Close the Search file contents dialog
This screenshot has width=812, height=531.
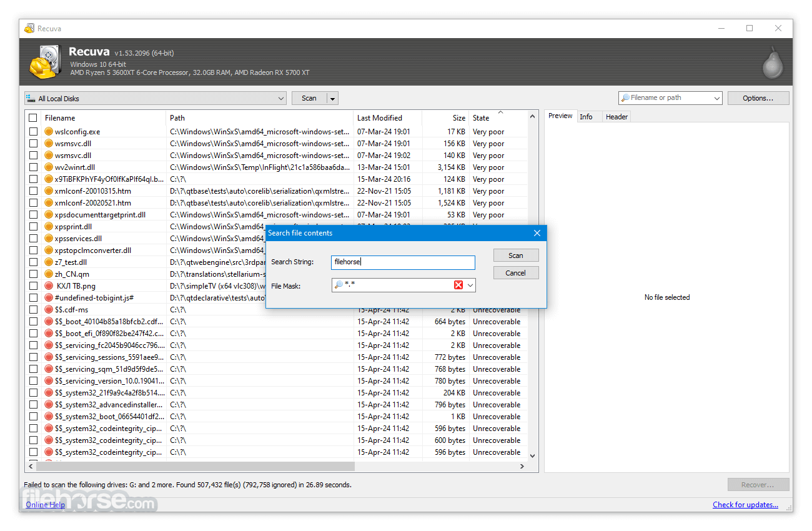tap(537, 233)
